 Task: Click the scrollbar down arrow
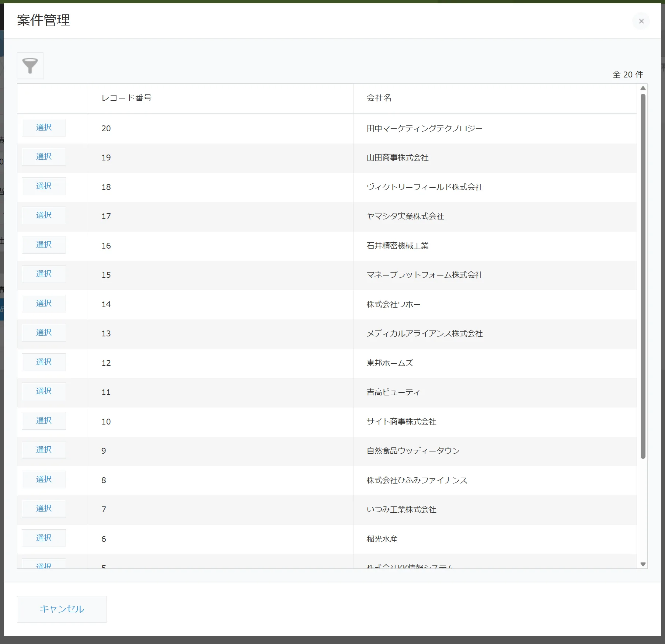643,564
